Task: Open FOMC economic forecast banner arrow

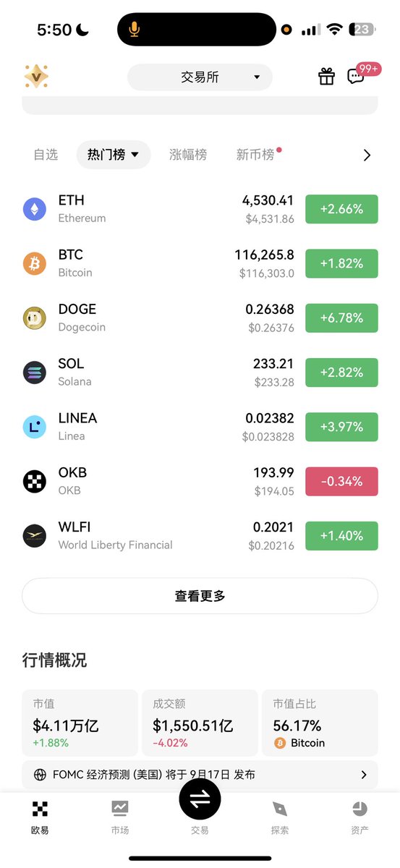Action: 364,775
